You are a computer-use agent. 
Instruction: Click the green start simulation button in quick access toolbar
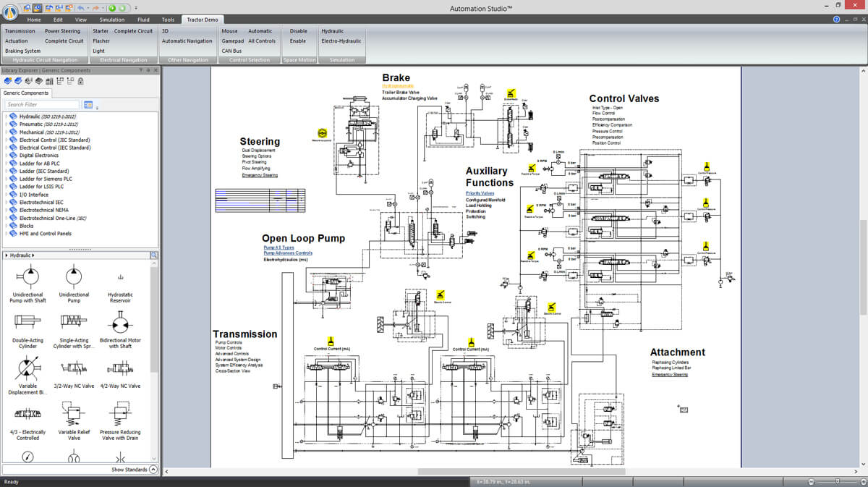[x=113, y=7]
